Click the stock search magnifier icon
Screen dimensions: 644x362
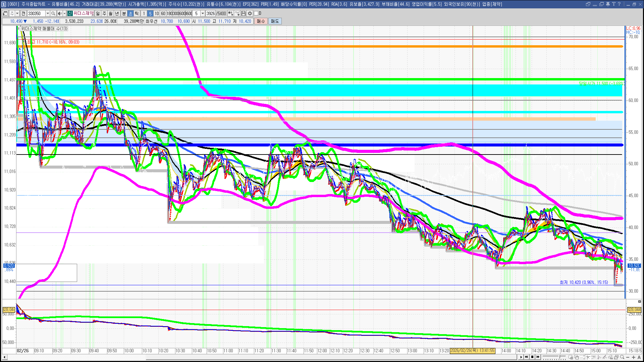53,13
